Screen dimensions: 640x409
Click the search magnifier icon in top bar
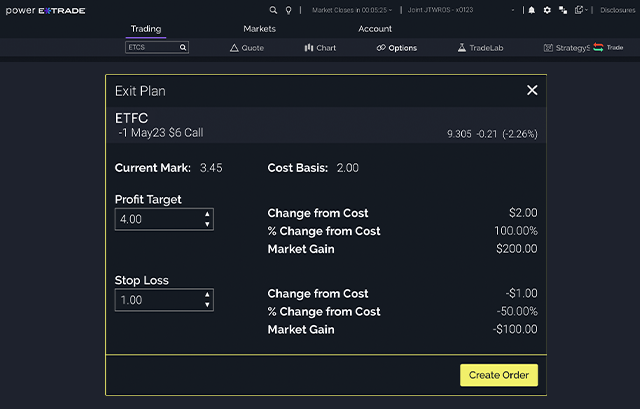[273, 10]
